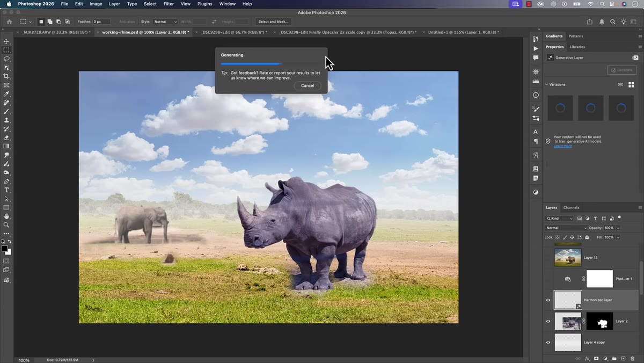
Task: Click the Share icon in options bar
Action: pos(590,21)
